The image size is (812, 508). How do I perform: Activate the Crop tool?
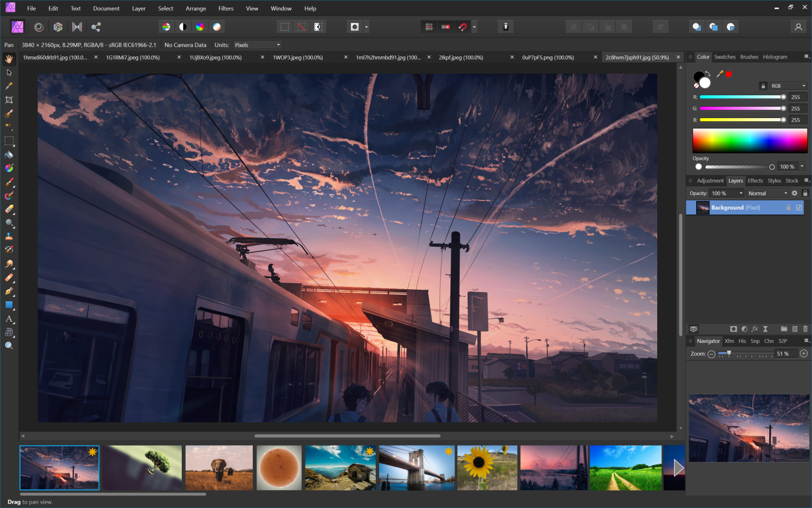point(9,100)
